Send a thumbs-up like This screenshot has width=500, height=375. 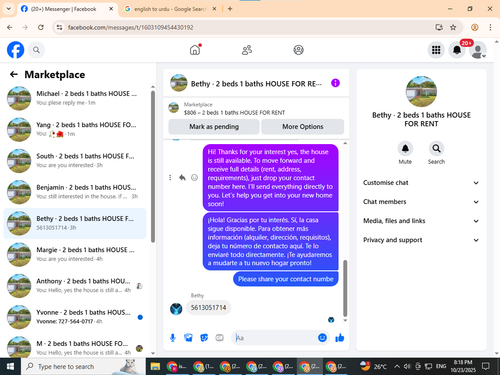click(340, 338)
